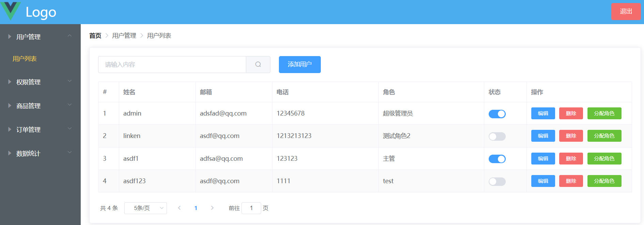
Task: Select page number 1 in pagination
Action: click(196, 208)
